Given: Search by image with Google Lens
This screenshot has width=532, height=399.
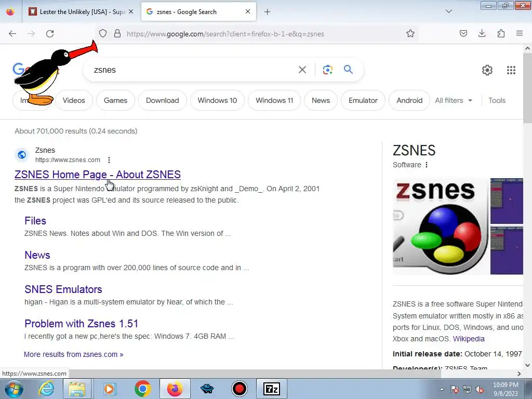Looking at the screenshot, I should point(327,70).
